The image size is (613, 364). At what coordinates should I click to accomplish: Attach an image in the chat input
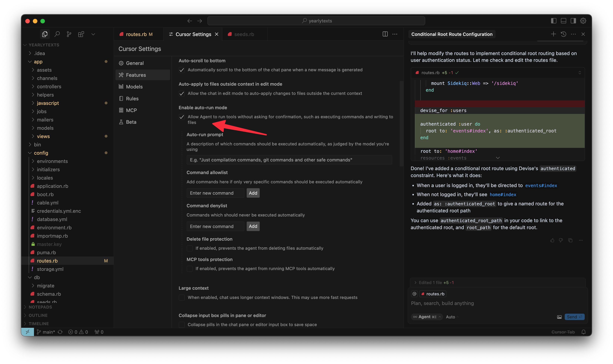click(559, 317)
